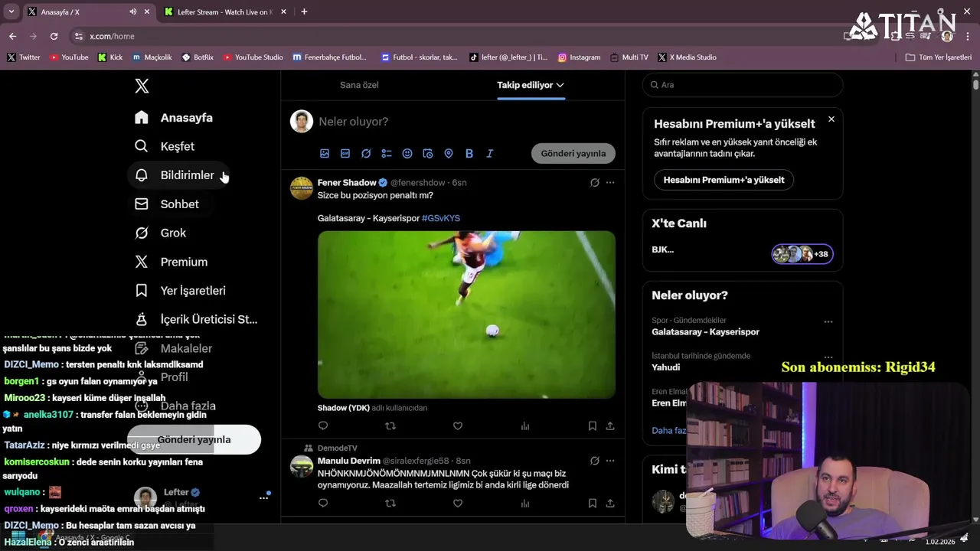Share Manulu Devrim post
Screen dimensions: 980x551
610,504
